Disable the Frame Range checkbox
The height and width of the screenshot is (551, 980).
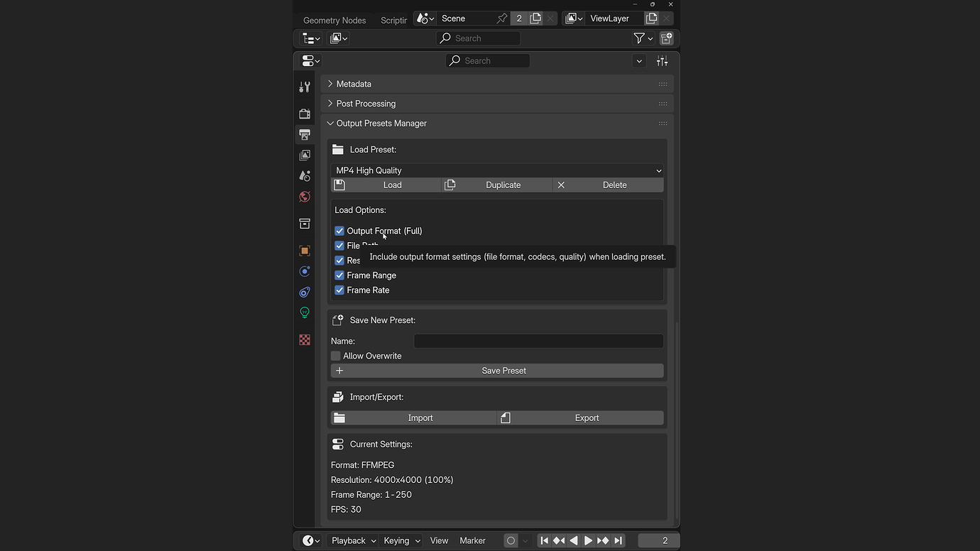point(339,275)
